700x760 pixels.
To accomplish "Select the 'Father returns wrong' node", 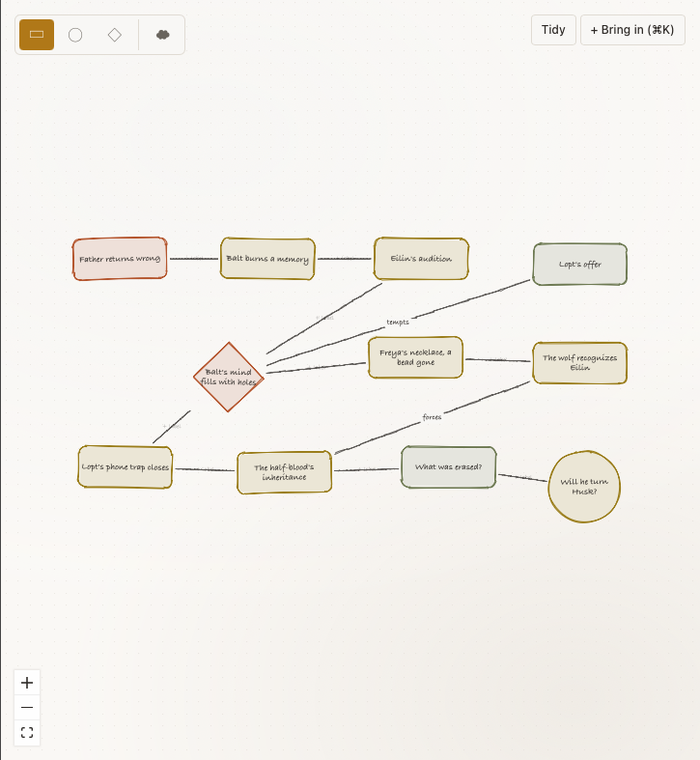I will [120, 259].
